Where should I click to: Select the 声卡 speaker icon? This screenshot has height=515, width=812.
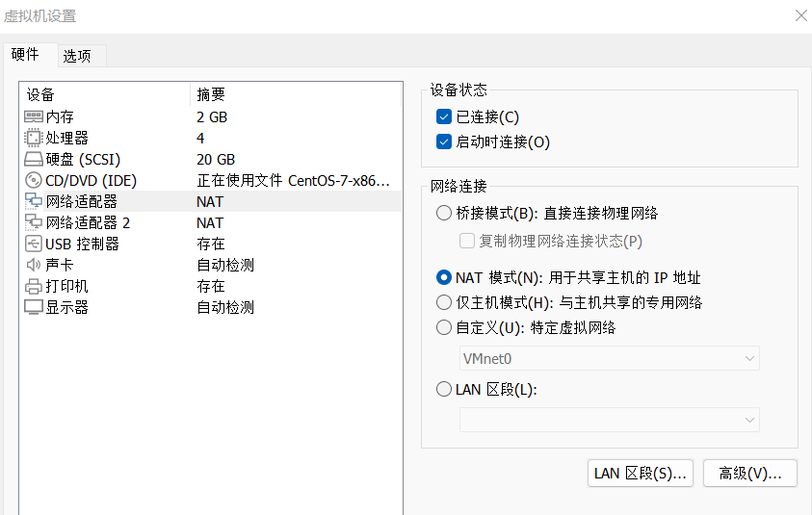click(34, 265)
